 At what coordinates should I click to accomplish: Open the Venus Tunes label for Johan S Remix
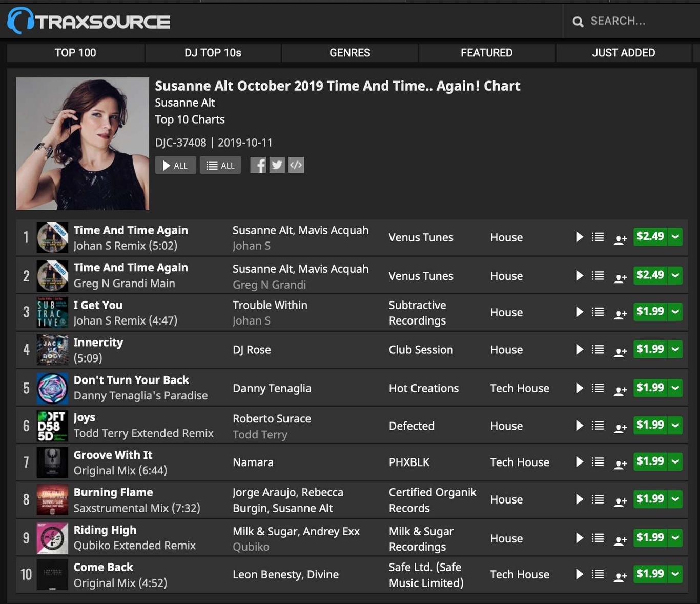[x=421, y=237]
